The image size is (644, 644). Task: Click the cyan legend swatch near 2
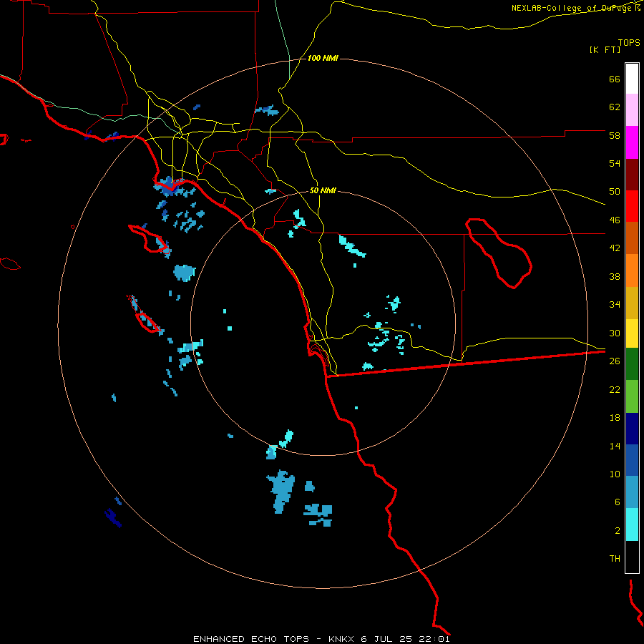click(632, 525)
